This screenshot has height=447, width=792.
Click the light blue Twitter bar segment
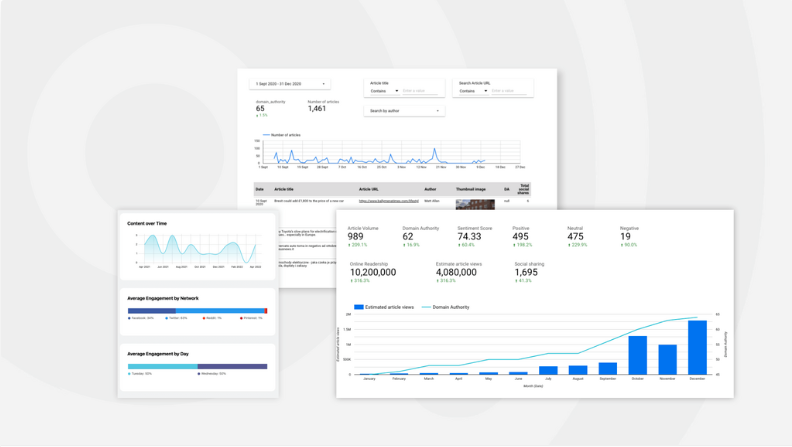(220, 311)
